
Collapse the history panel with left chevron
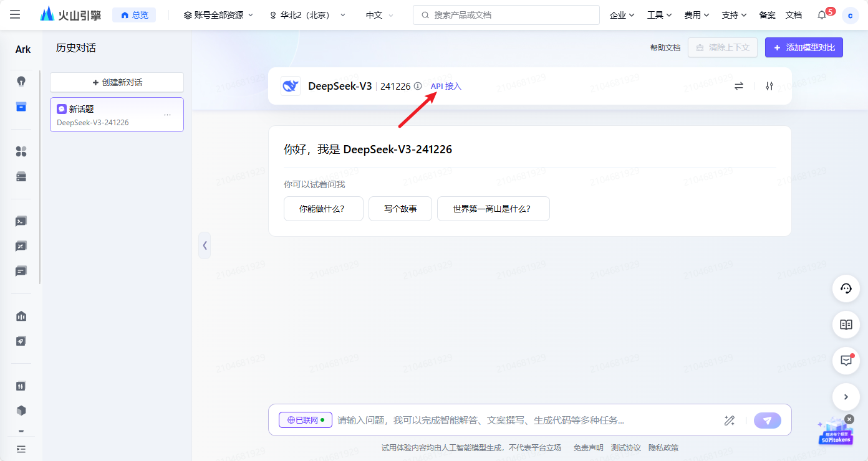coord(205,245)
